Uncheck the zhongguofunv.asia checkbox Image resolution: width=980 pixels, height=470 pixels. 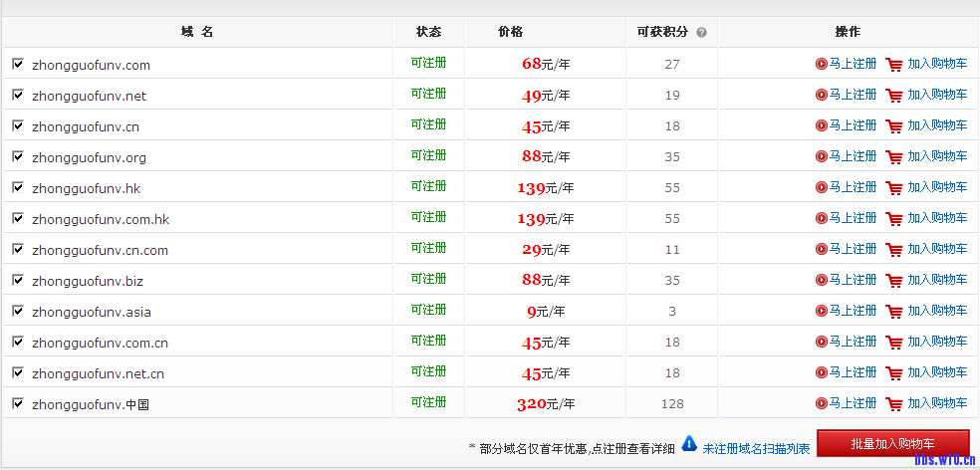coord(18,311)
